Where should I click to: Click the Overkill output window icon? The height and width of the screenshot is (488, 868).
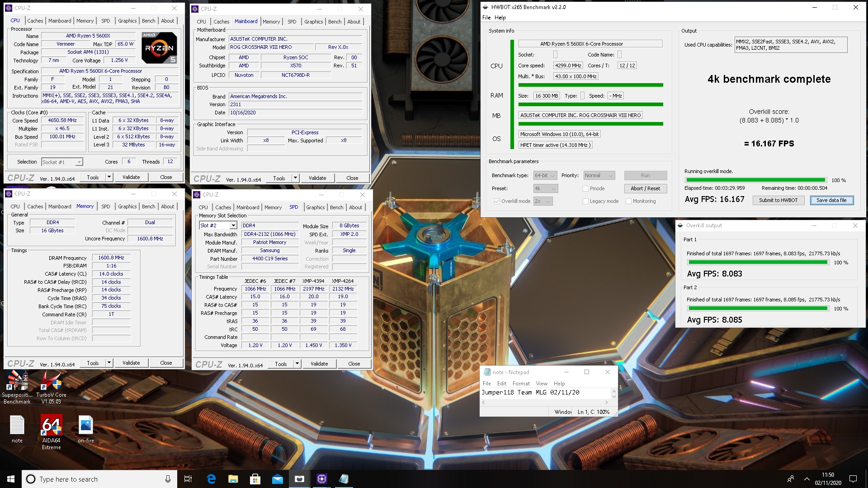680,225
